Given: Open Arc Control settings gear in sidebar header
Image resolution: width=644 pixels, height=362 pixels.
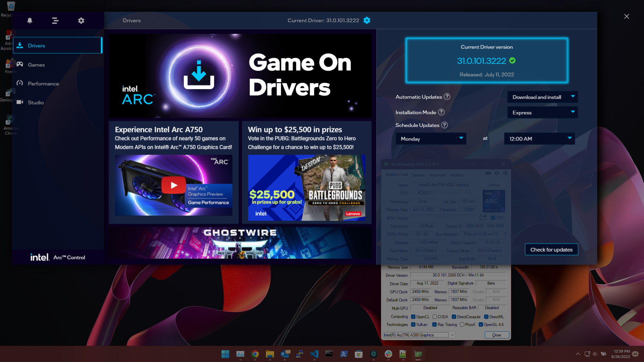Looking at the screenshot, I should [x=81, y=21].
